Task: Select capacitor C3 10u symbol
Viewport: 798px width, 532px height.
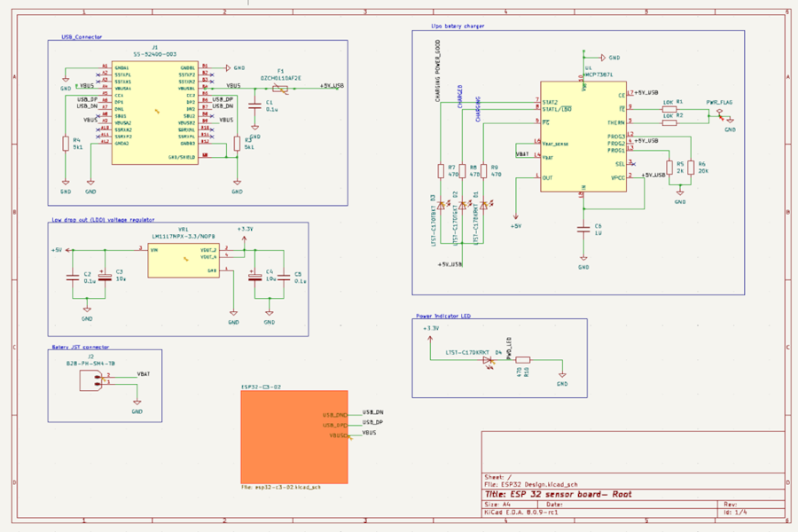Action: pos(105,278)
